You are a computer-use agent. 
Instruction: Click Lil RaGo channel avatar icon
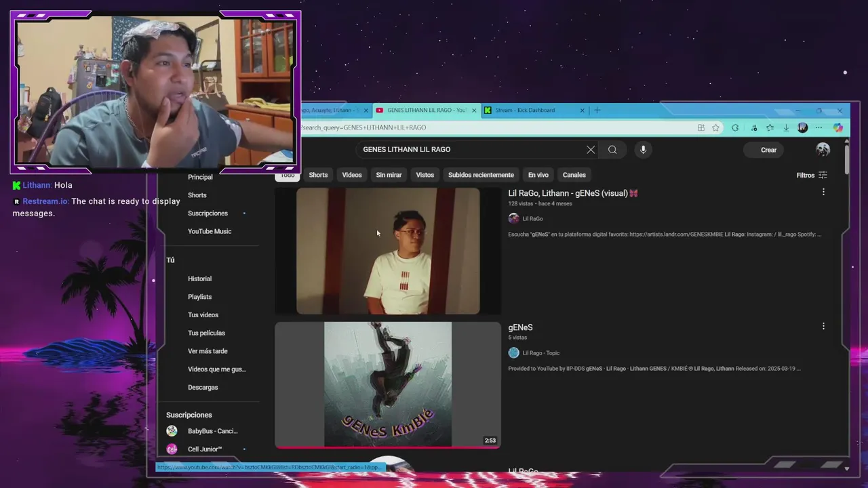pos(514,218)
